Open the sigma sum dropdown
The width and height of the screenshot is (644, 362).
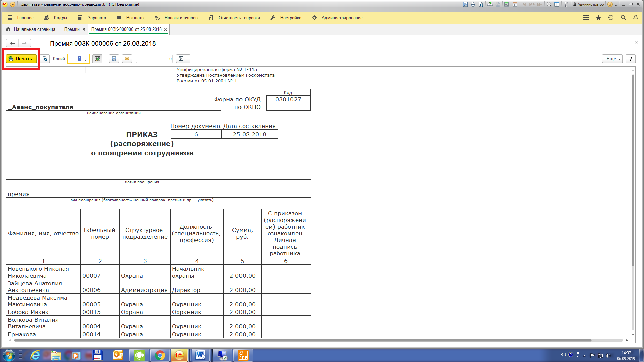click(183, 59)
